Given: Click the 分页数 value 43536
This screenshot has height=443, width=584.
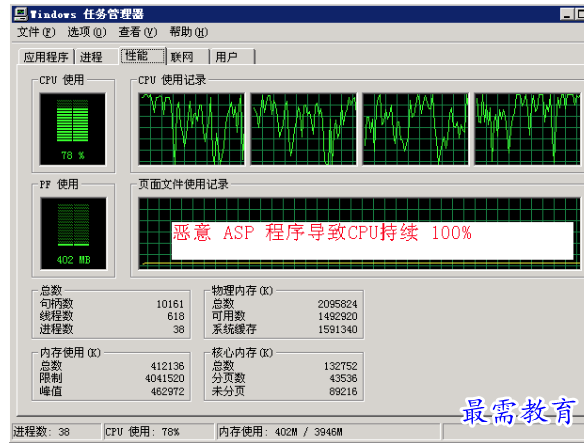Looking at the screenshot, I should [x=343, y=379].
